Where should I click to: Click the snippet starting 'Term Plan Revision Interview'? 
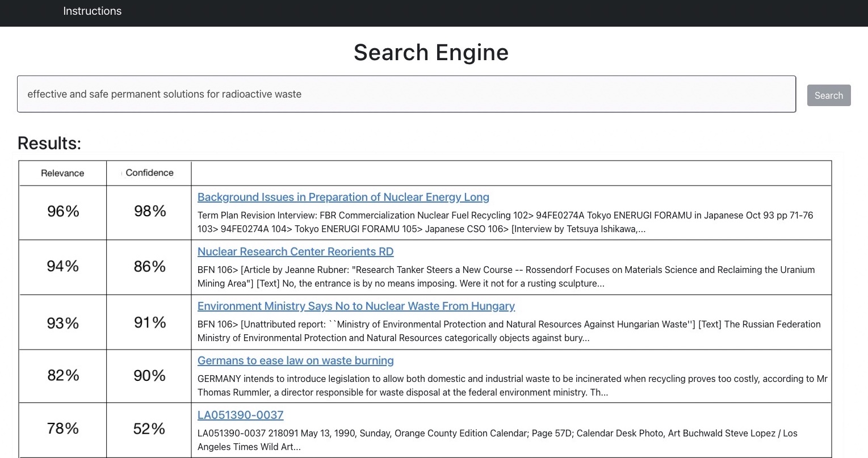click(x=505, y=222)
